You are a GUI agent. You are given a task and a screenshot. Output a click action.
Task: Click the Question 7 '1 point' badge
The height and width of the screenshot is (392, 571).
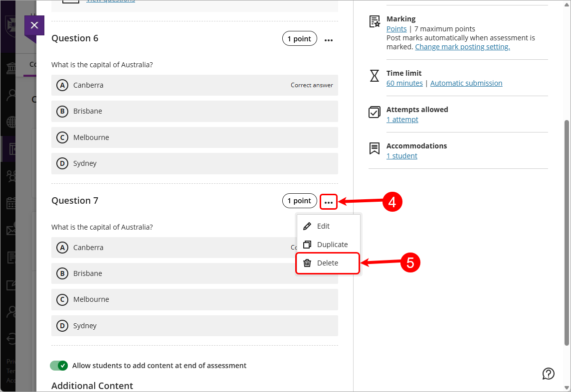click(x=299, y=201)
